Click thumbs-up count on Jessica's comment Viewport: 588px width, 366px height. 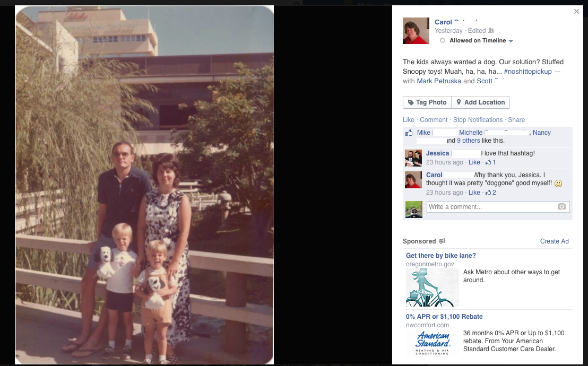coord(490,162)
